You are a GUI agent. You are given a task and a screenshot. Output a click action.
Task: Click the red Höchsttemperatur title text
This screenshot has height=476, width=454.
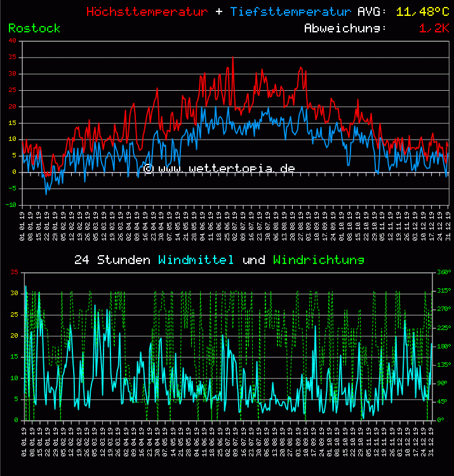[x=147, y=12]
